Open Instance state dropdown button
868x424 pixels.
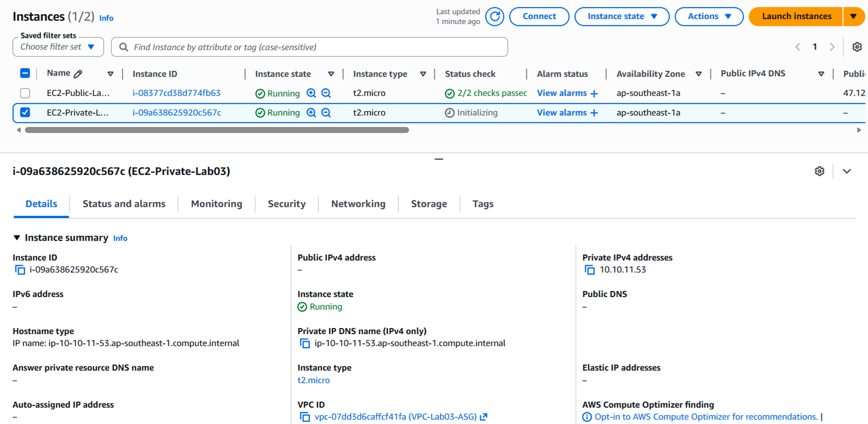622,17
